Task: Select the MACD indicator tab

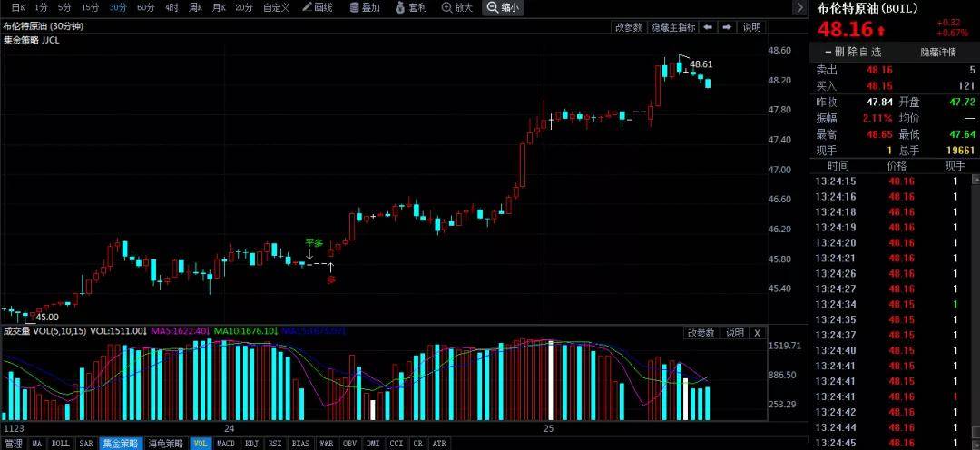Action: [226, 443]
